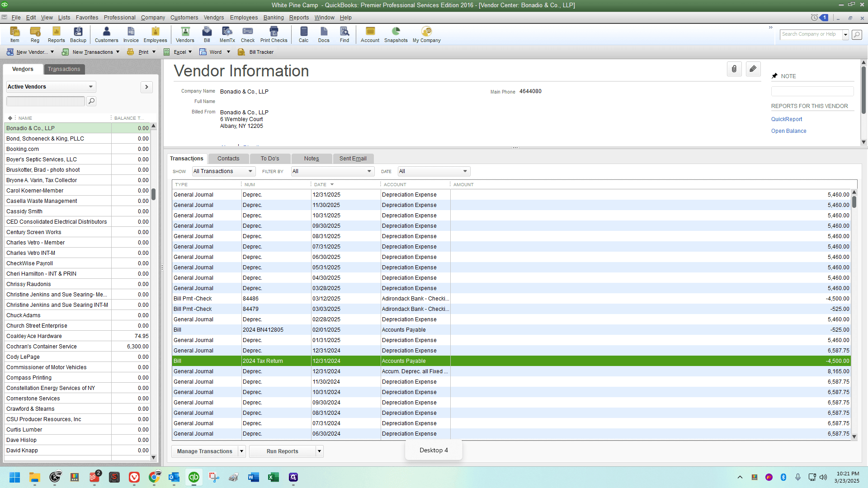Image resolution: width=868 pixels, height=488 pixels.
Task: Expand the Run Reports dropdown arrow
Action: click(320, 451)
